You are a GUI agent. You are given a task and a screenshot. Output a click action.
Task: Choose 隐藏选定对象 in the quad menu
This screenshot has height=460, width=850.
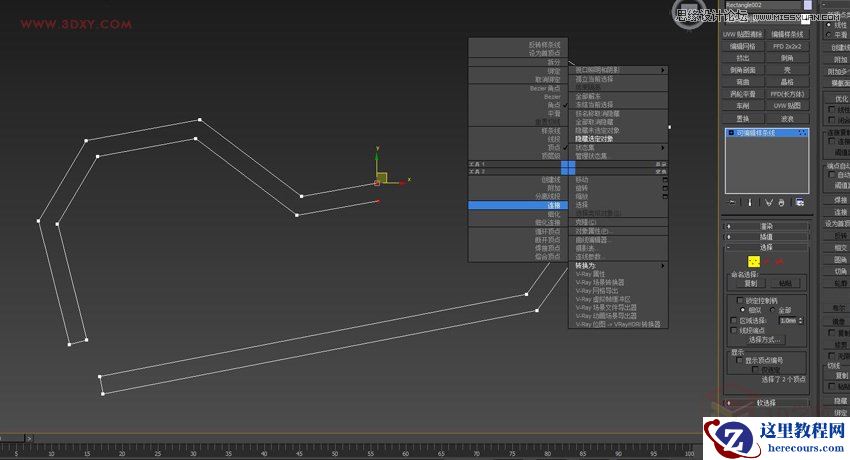(x=594, y=139)
